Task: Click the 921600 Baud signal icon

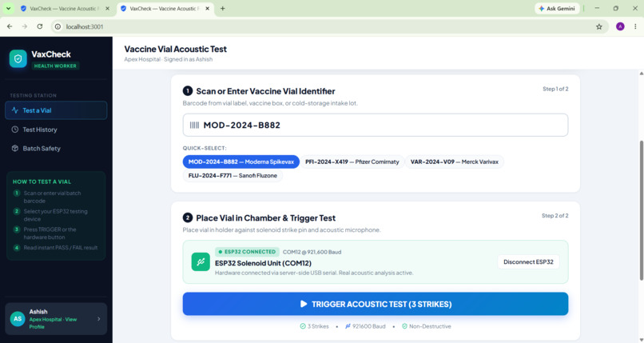Action: [x=348, y=326]
